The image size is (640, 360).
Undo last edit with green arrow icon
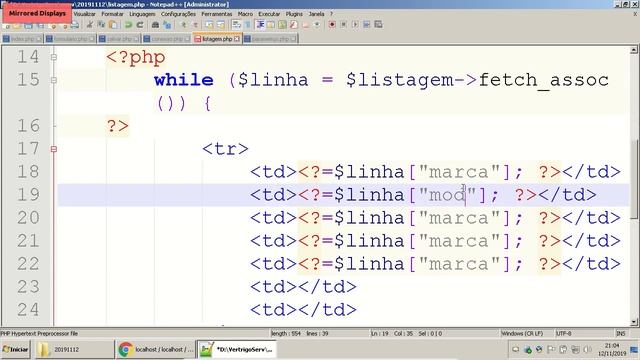128,24
